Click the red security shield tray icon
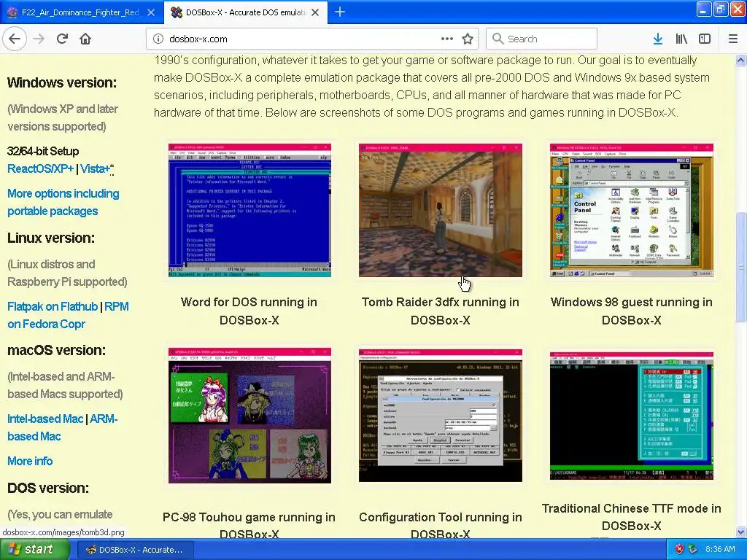 pyautogui.click(x=679, y=550)
